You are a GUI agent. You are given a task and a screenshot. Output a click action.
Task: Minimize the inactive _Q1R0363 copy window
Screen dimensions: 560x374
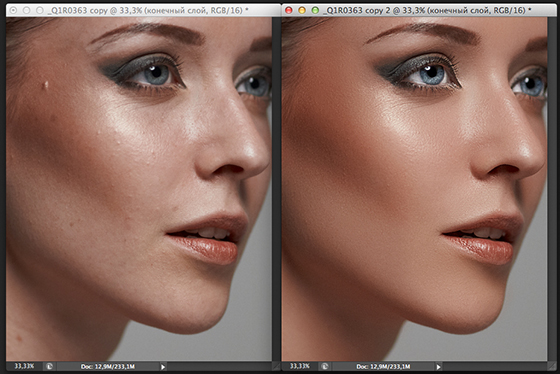coord(26,10)
